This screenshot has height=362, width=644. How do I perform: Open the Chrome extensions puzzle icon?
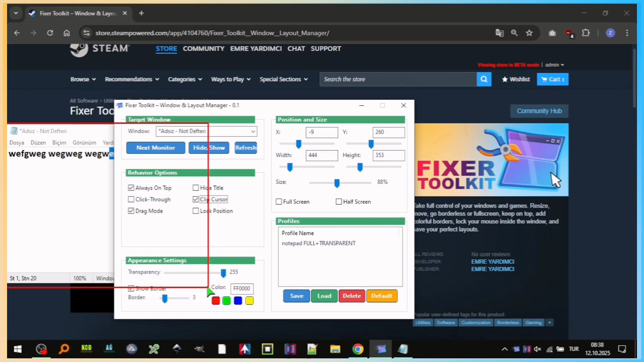(586, 33)
